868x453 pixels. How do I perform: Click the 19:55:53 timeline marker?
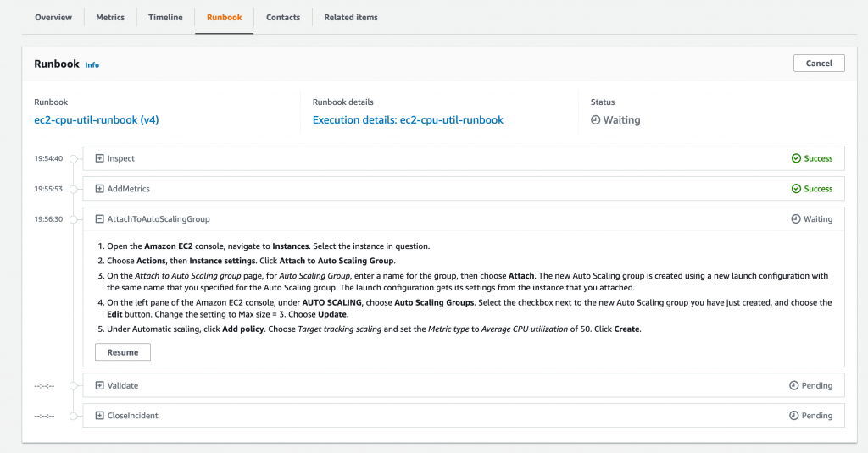tap(73, 189)
